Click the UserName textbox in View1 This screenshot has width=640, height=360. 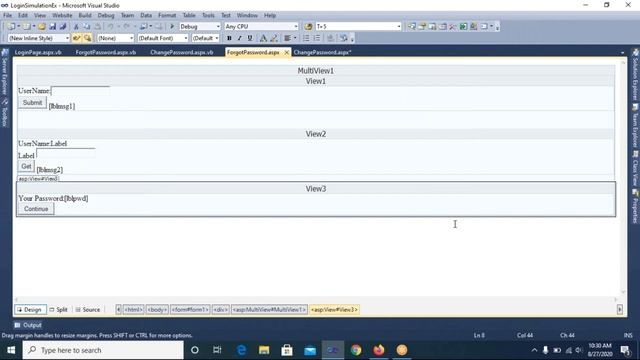[x=80, y=91]
